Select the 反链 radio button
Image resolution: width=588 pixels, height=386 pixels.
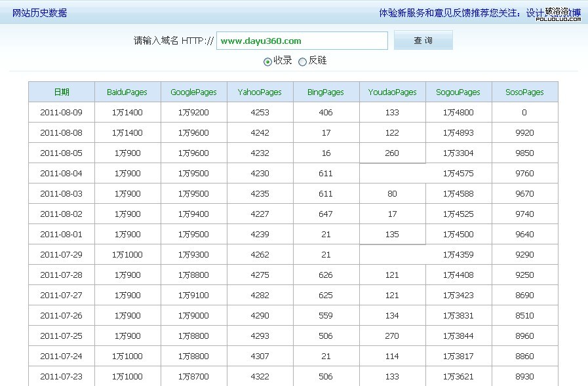(302, 60)
